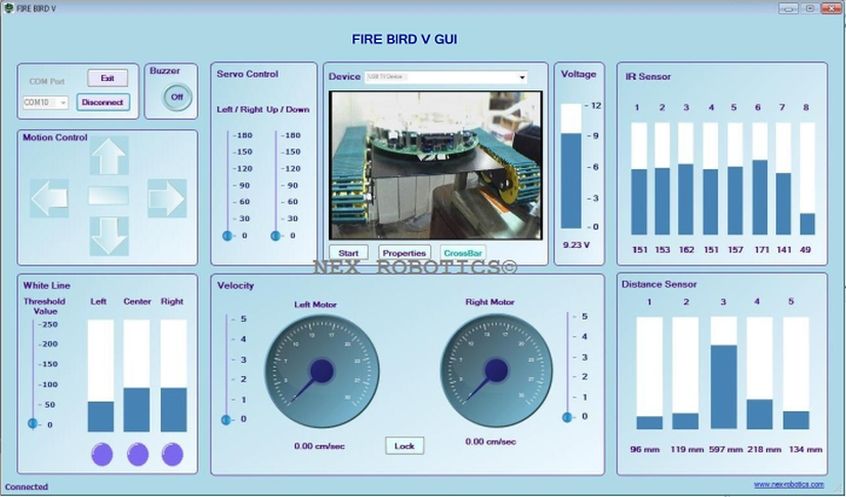The image size is (846, 497).
Task: Click the Distance Sensor 4 bar
Action: [x=760, y=373]
